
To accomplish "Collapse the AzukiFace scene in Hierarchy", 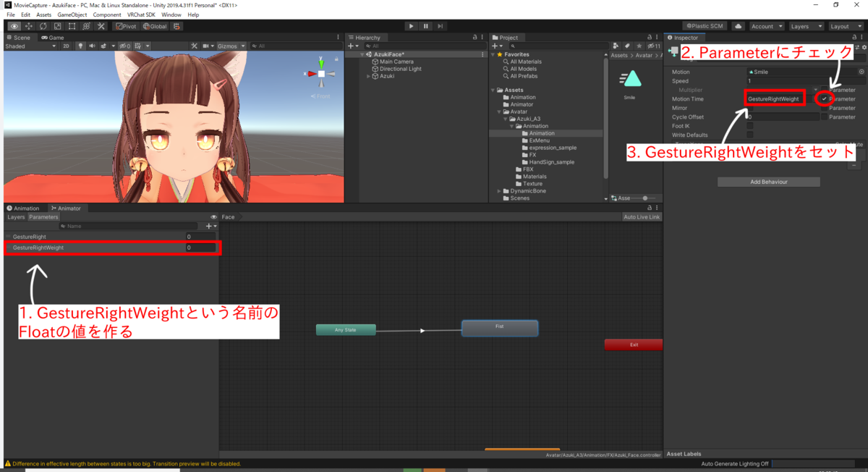I will 361,54.
